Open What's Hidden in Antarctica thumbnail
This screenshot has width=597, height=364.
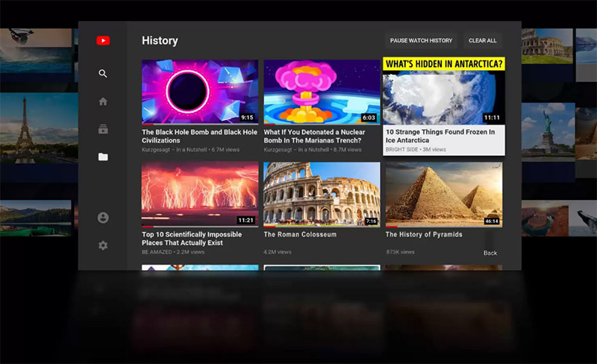(x=444, y=90)
